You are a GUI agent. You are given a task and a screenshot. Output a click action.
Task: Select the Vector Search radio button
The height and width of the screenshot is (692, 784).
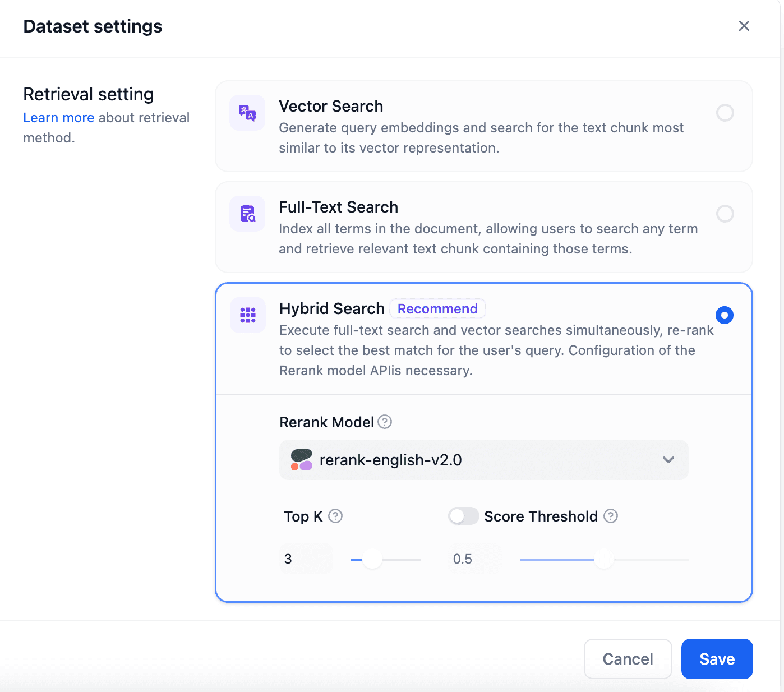(x=725, y=113)
